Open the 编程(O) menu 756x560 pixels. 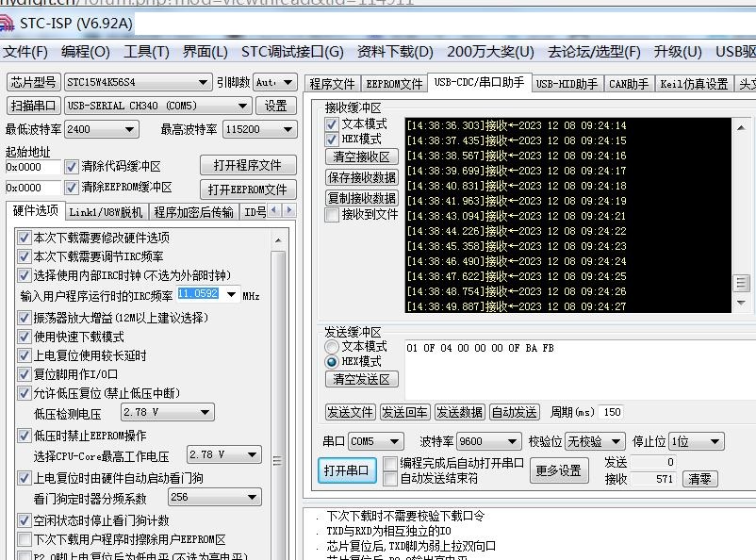(x=86, y=51)
